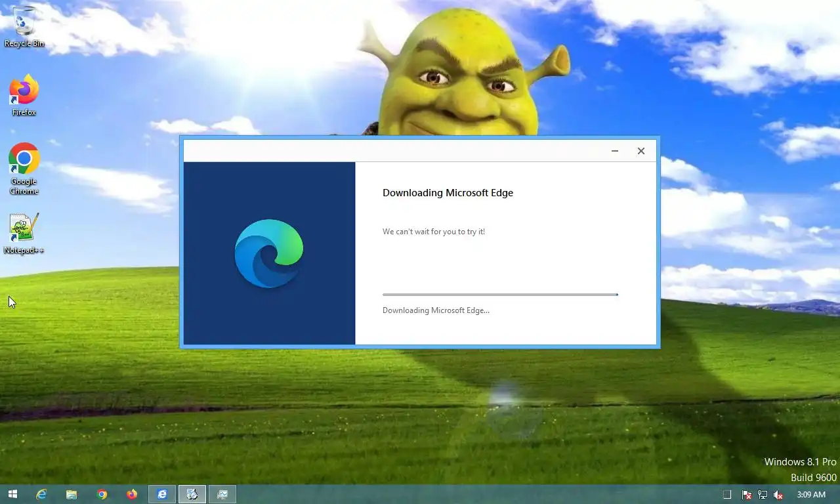Close the Edge installer window
This screenshot has height=504, width=840.
[641, 151]
